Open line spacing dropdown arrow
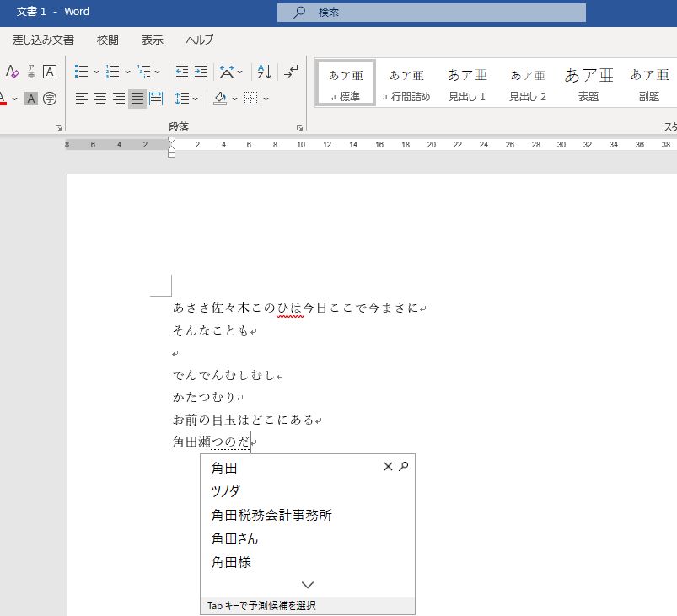This screenshot has height=616, width=677. (x=195, y=99)
